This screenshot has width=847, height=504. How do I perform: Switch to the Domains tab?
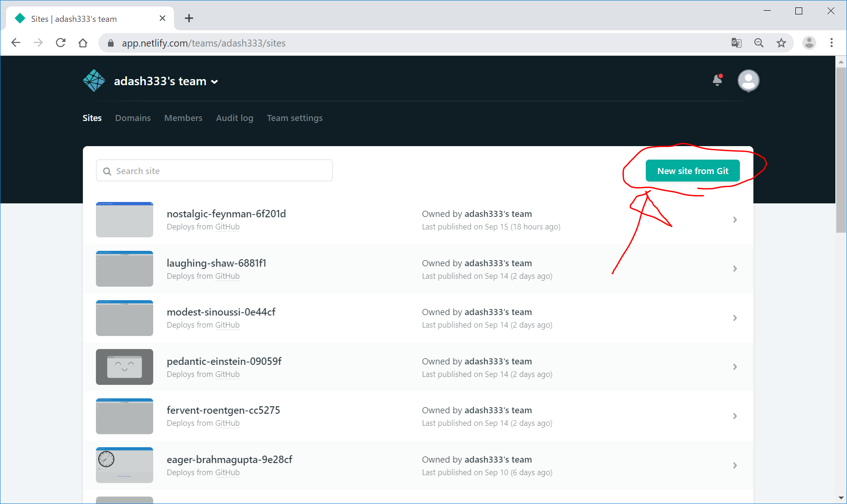133,118
